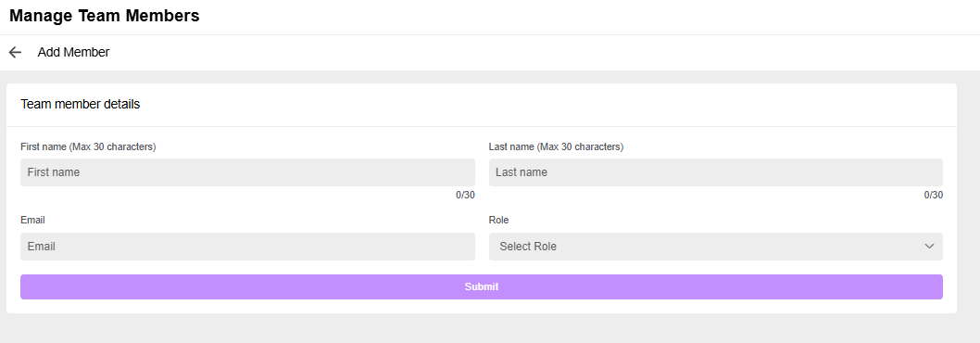Click the Last name 0/30 character counter
980x343 pixels.
pos(933,196)
